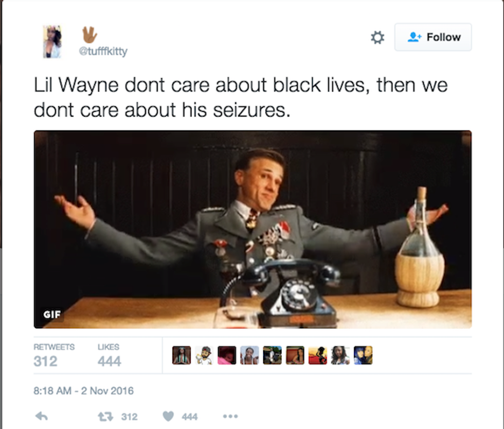Image resolution: width=504 pixels, height=429 pixels.
Task: Retweet using the retweet arrows icon
Action: [105, 417]
